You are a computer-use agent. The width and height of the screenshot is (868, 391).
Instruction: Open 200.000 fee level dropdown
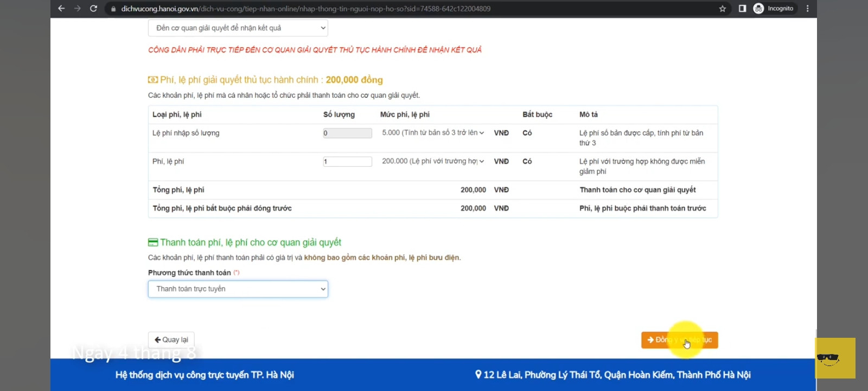point(433,161)
